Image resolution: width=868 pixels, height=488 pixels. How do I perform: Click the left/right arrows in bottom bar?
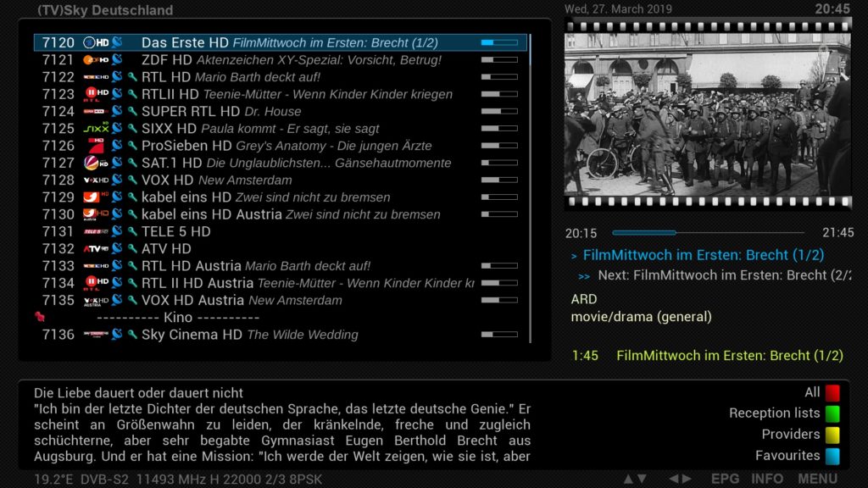tap(680, 479)
